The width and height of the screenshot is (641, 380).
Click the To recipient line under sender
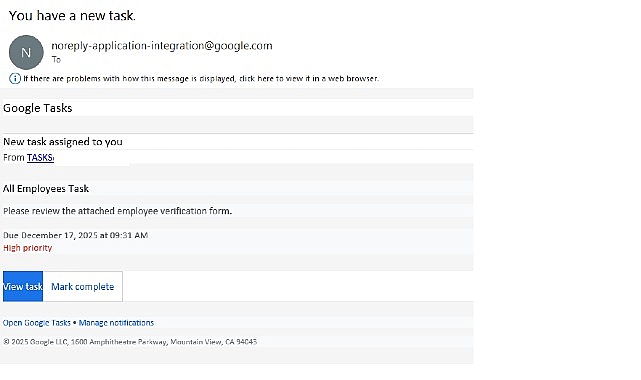point(56,60)
